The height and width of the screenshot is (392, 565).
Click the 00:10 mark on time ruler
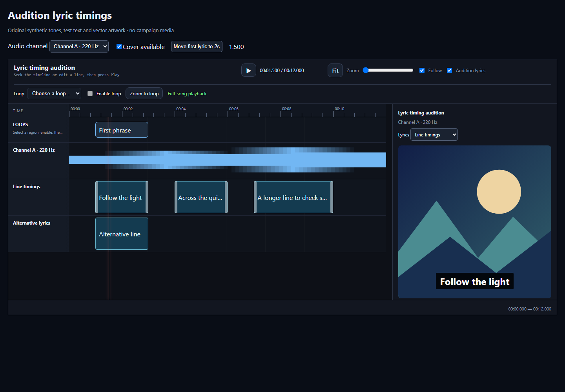coord(339,109)
